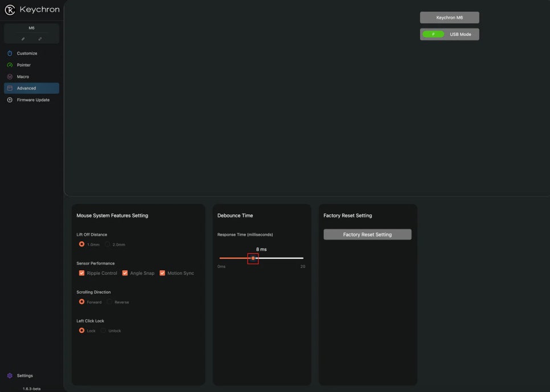The image size is (550, 392).
Task: Disable Motion Sync checkbox
Action: pos(162,273)
